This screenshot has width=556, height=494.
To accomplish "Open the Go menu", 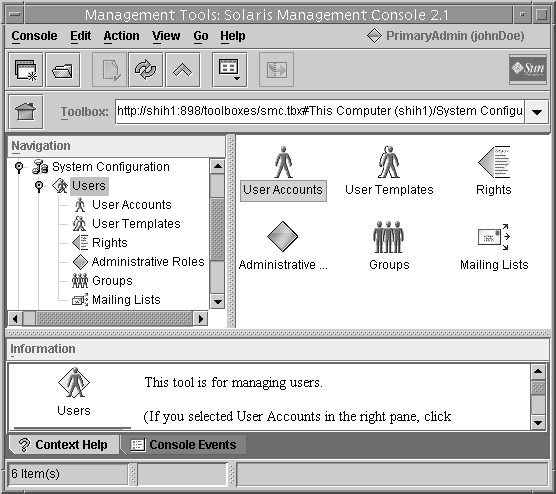I will point(201,36).
